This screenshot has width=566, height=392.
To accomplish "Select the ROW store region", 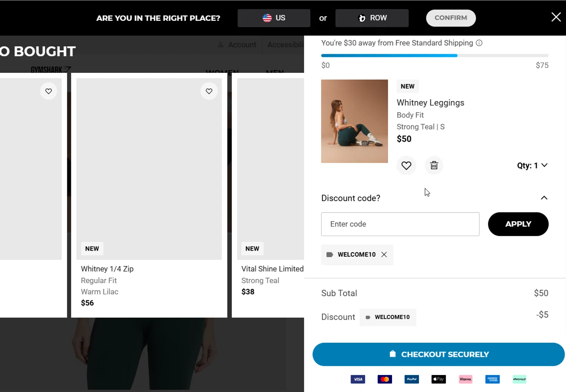I will pyautogui.click(x=372, y=18).
